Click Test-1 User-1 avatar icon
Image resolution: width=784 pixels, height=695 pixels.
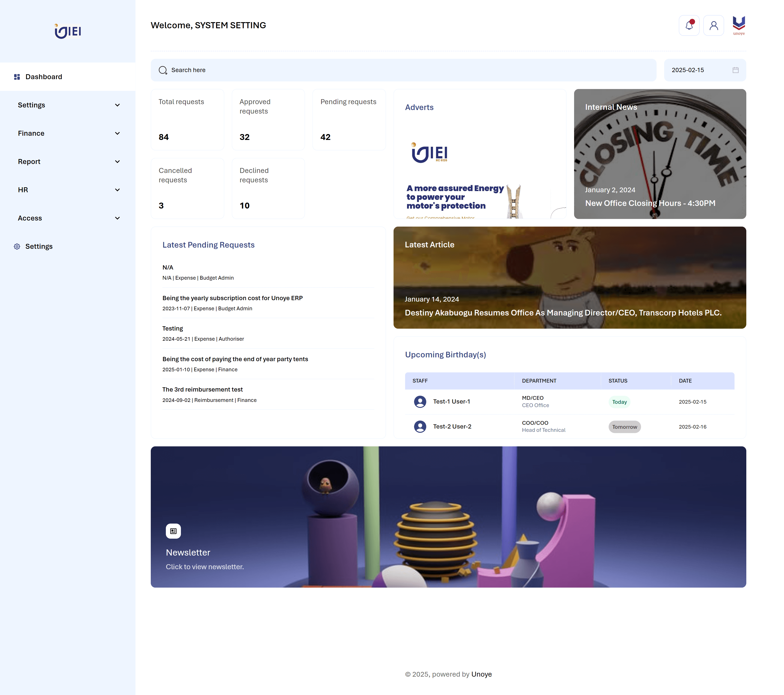coord(420,402)
